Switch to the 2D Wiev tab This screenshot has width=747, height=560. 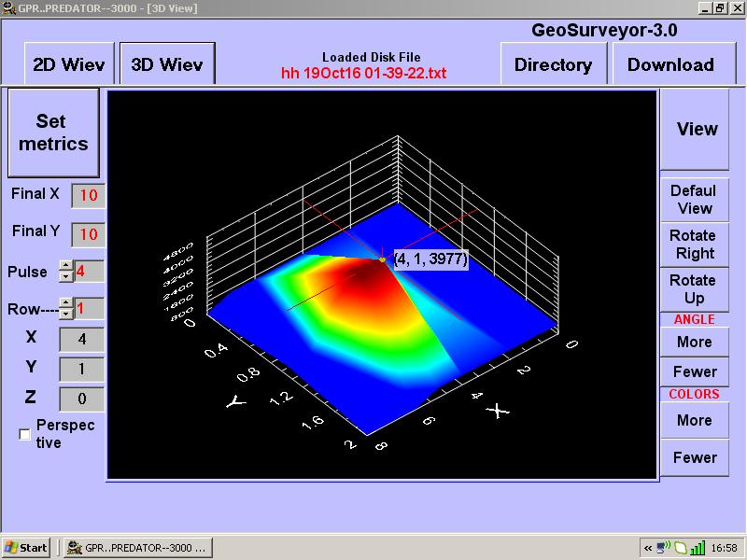[69, 63]
